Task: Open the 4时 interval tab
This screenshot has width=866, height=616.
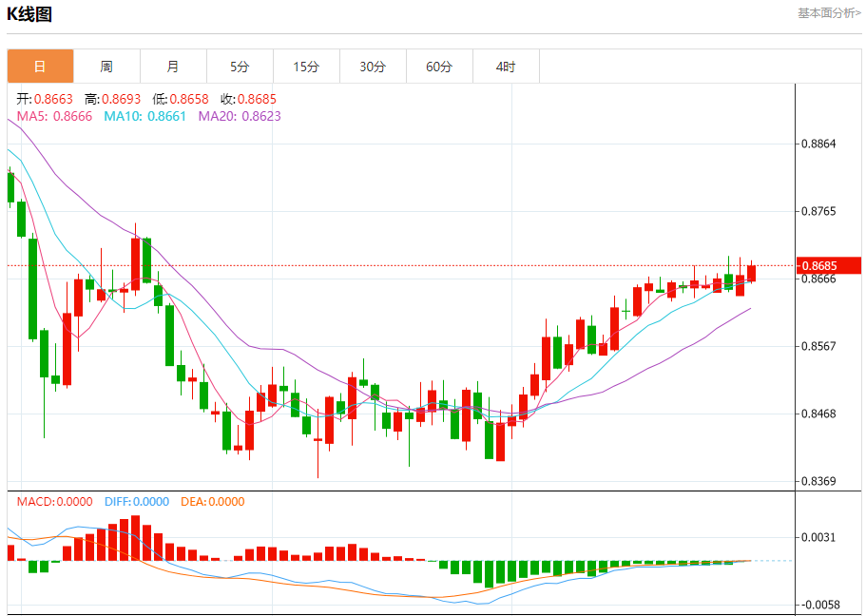Action: [x=506, y=67]
